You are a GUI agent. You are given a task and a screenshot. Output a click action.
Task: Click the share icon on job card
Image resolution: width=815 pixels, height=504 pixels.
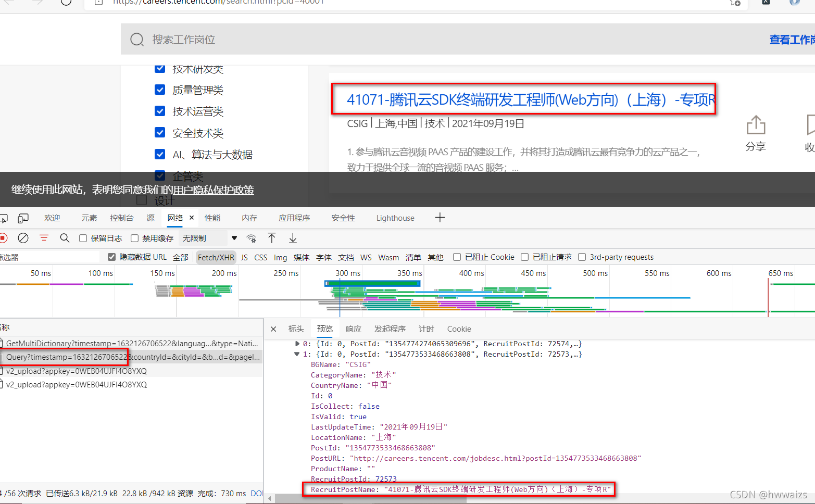[x=756, y=125]
